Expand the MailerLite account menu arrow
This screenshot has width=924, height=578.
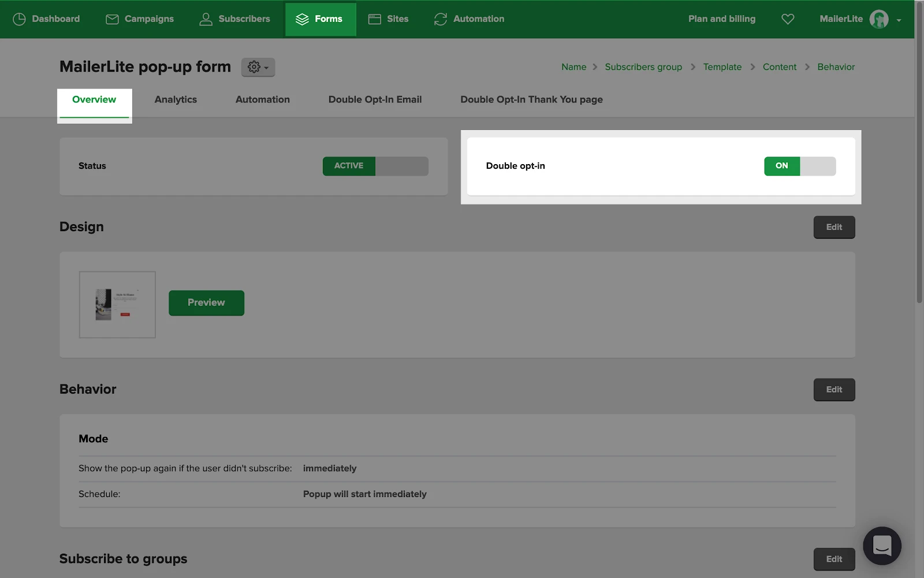tap(899, 20)
